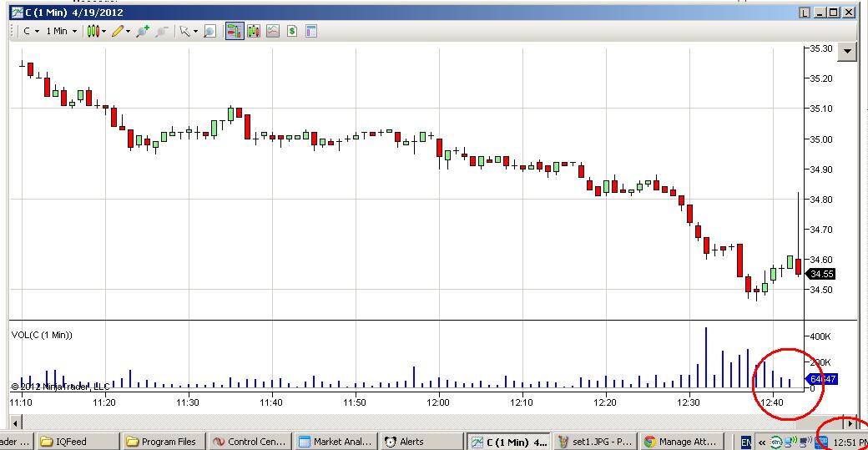
Task: Open the data series candlestick icon
Action: [254, 32]
